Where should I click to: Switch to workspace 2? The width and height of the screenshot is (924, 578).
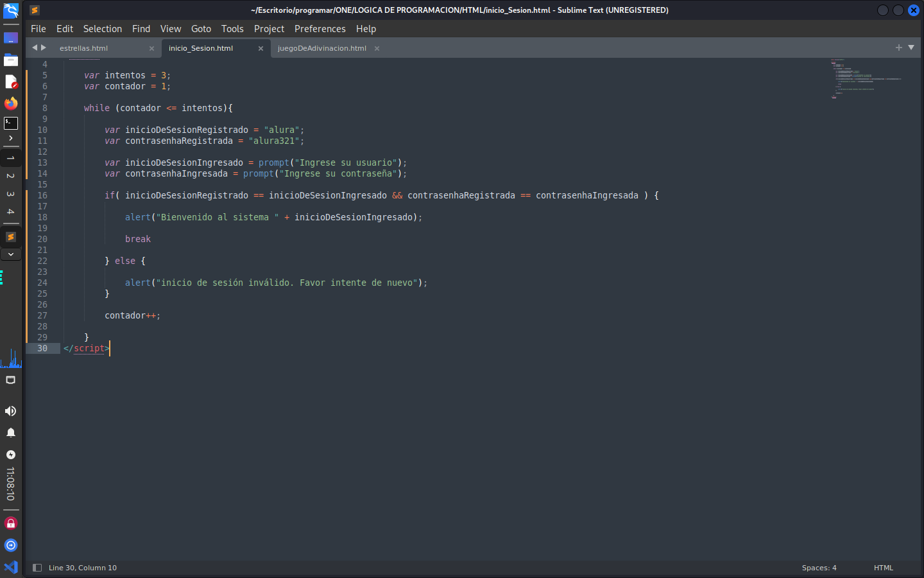pos(11,176)
